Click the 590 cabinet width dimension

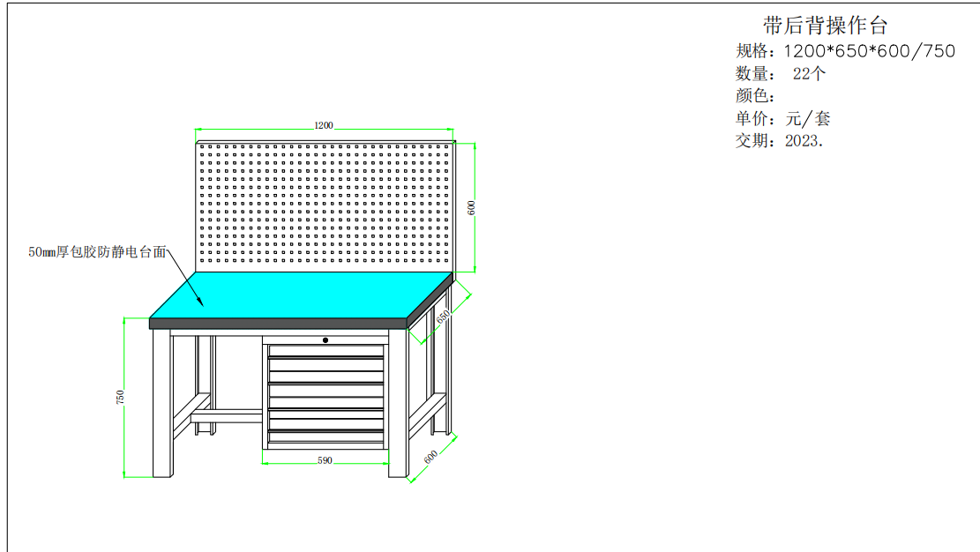tap(325, 460)
